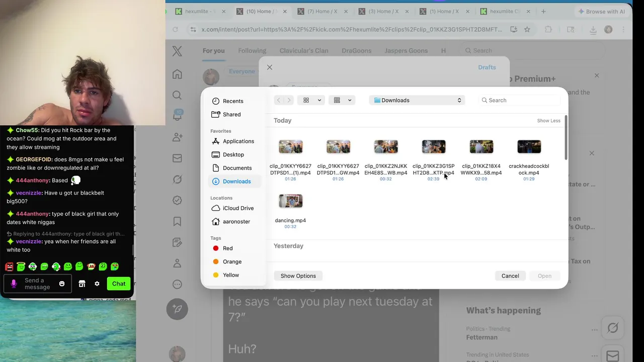644x362 pixels.
Task: Switch to browser tab (7) Home / X
Action: [323, 12]
